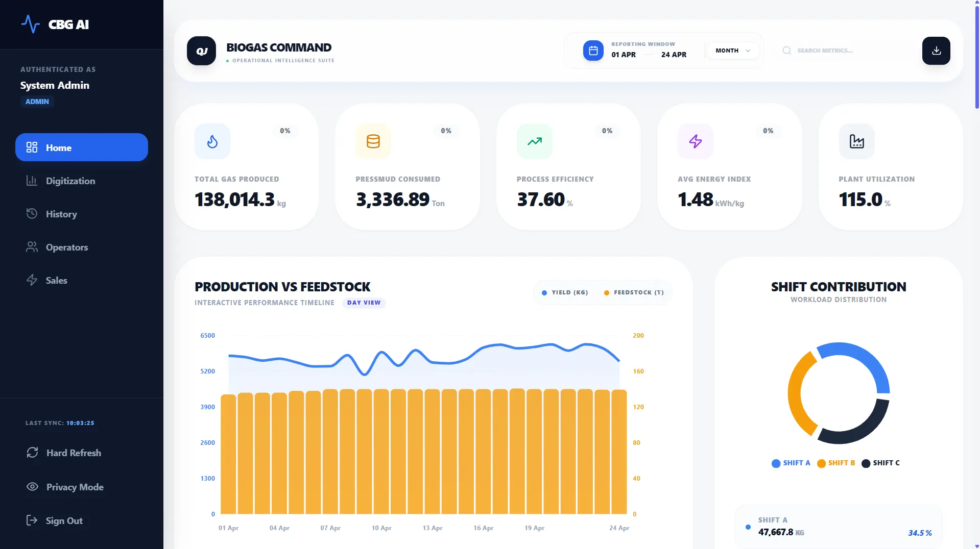This screenshot has height=549, width=980.
Task: Click the blue Shift A donut segment
Action: 862,360
